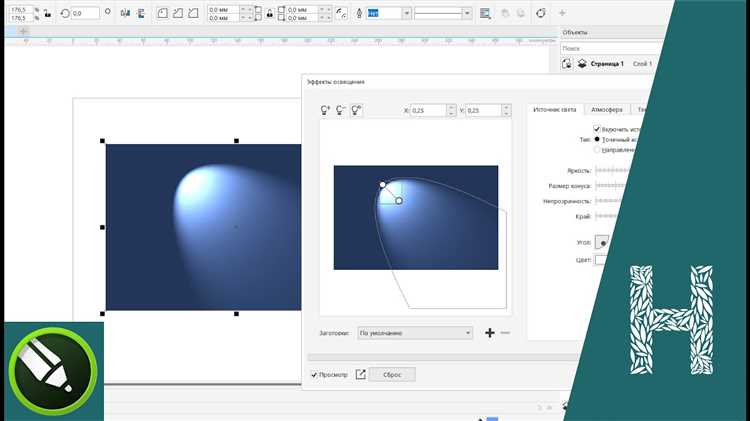The height and width of the screenshot is (421, 750).
Task: Select Слой 1 in the Objects panel
Action: [x=642, y=64]
